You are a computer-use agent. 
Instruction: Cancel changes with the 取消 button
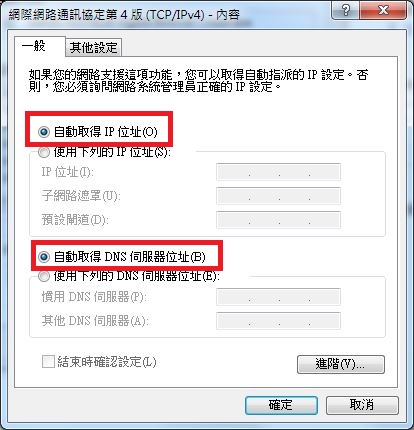point(362,405)
